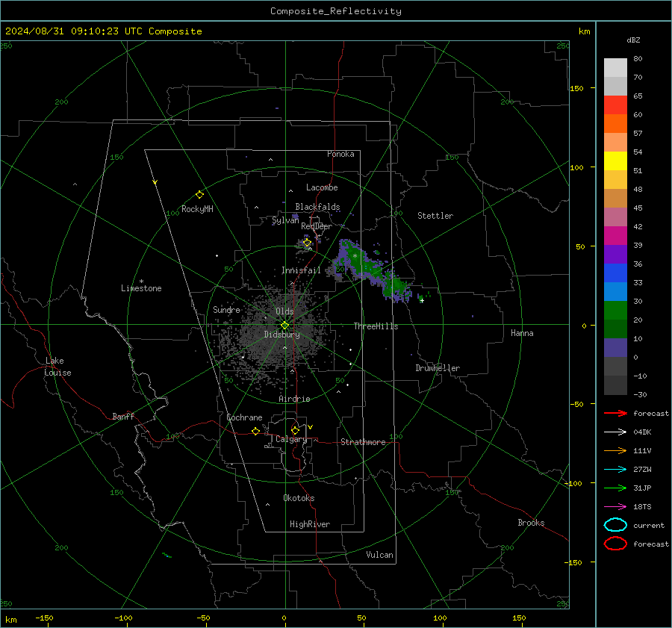This screenshot has width=672, height=628.
Task: Click the Okotoks city label
Action: click(x=299, y=498)
